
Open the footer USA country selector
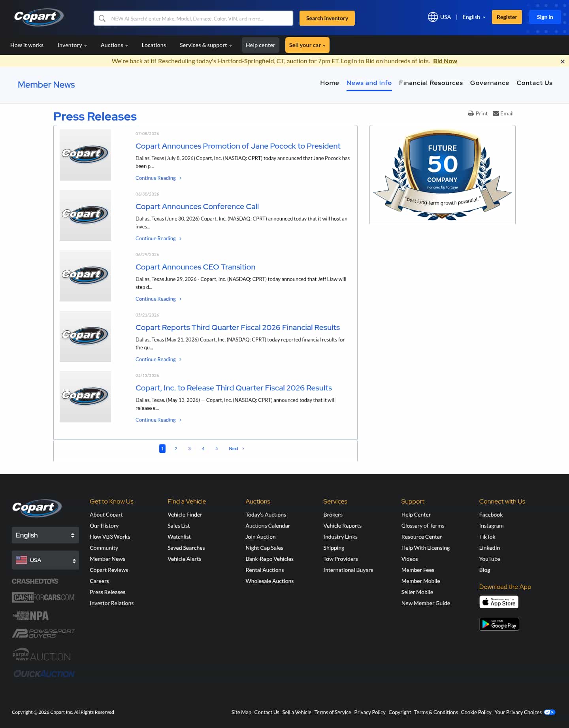(45, 560)
